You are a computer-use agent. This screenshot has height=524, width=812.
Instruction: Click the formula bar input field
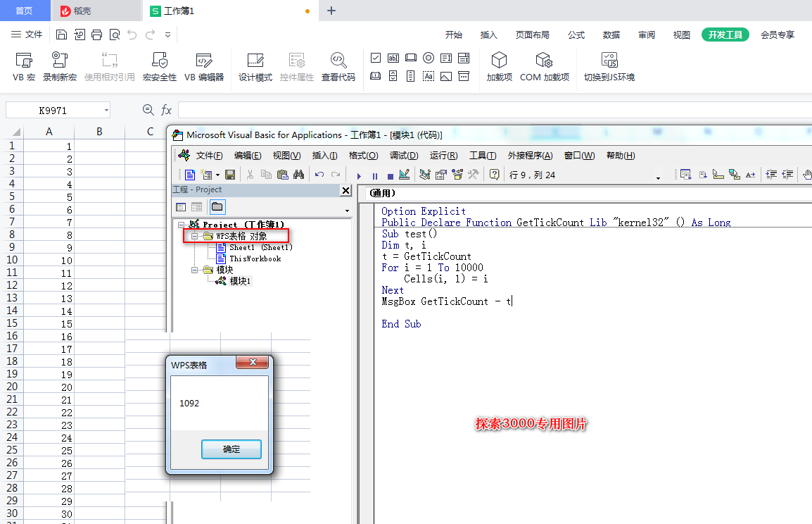495,110
